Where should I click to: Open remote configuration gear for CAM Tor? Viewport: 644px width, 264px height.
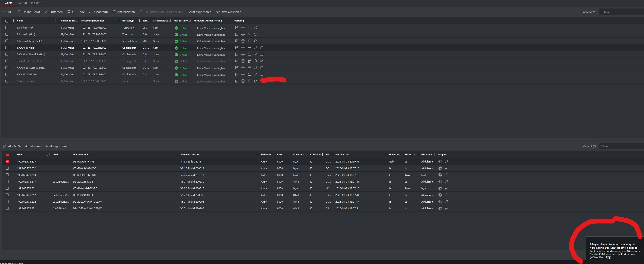[243, 48]
